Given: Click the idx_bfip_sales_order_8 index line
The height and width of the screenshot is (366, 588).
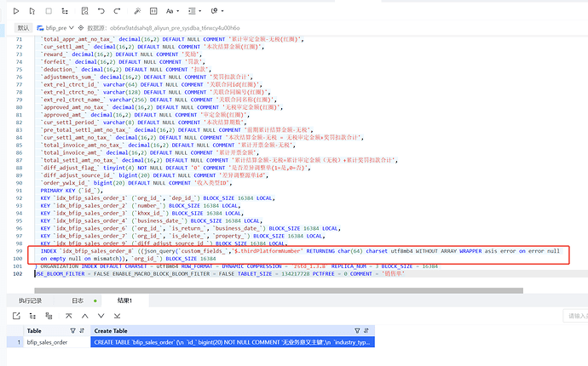Looking at the screenshot, I should point(300,254).
